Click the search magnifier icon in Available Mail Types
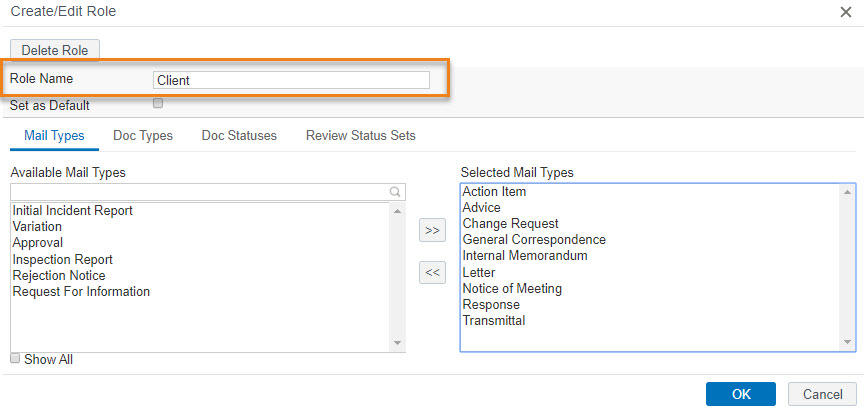Image resolution: width=864 pixels, height=413 pixels. pos(395,192)
